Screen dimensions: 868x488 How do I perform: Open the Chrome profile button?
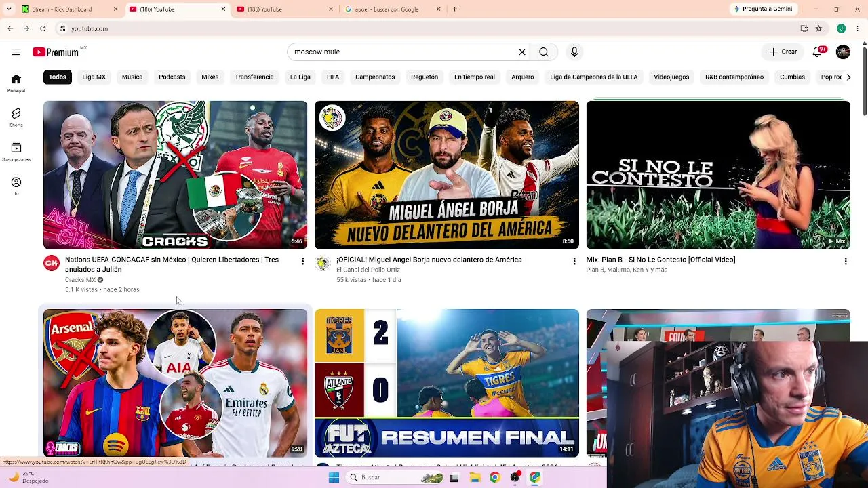(x=841, y=28)
